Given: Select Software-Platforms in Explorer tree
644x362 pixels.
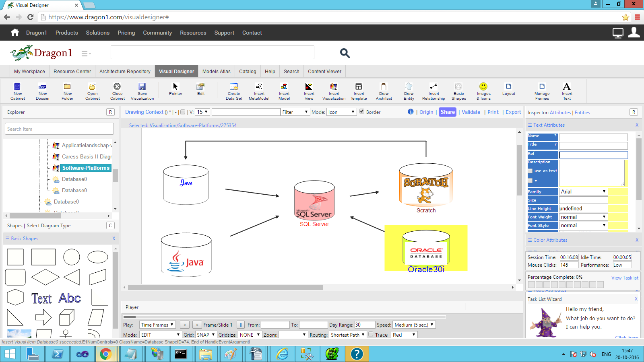Looking at the screenshot, I should coord(86,168).
